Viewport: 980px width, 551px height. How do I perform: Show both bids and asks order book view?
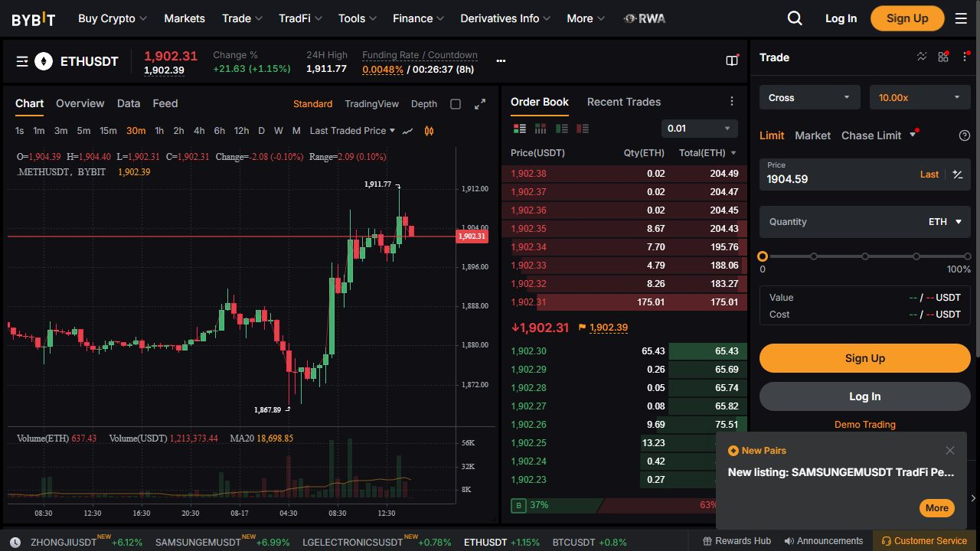point(520,129)
